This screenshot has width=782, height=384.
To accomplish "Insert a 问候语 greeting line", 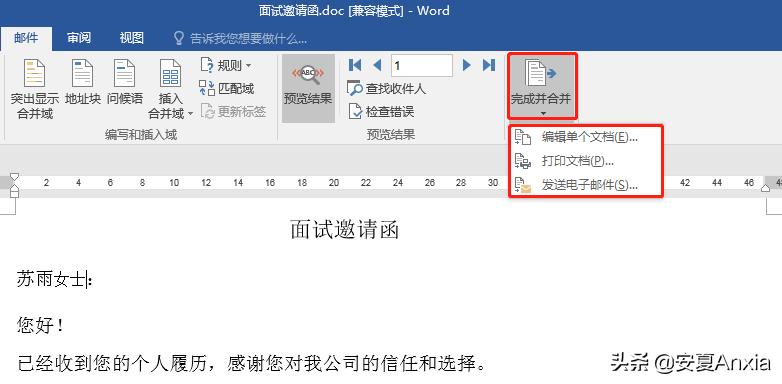I will (125, 82).
